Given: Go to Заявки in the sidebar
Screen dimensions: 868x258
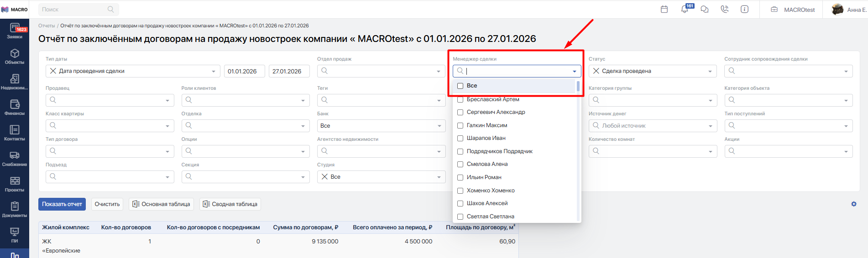Looking at the screenshot, I should pos(15,31).
